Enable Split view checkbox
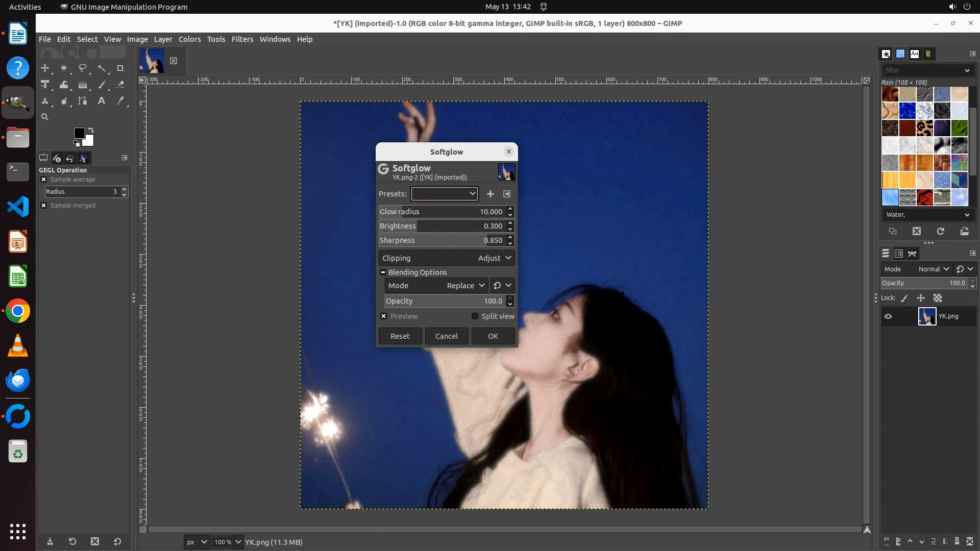 click(x=475, y=316)
